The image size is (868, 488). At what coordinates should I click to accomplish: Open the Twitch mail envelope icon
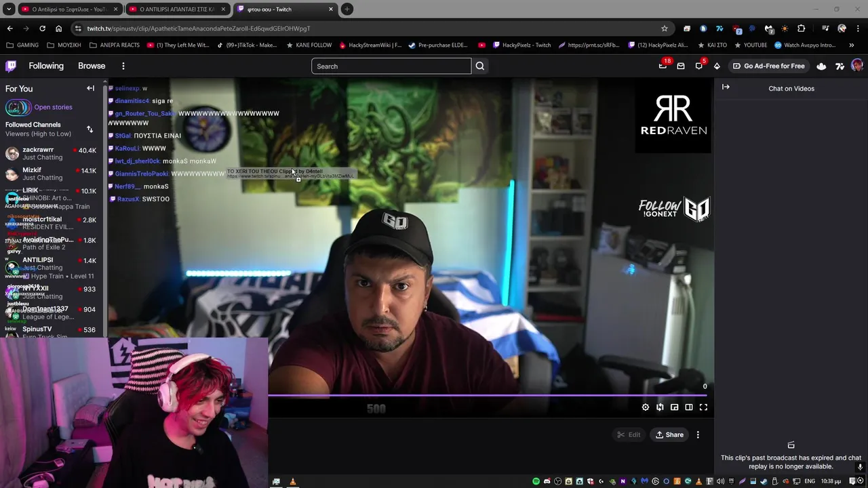click(681, 66)
